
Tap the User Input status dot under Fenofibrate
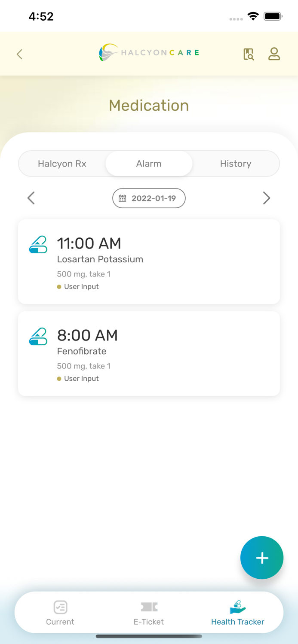click(59, 378)
